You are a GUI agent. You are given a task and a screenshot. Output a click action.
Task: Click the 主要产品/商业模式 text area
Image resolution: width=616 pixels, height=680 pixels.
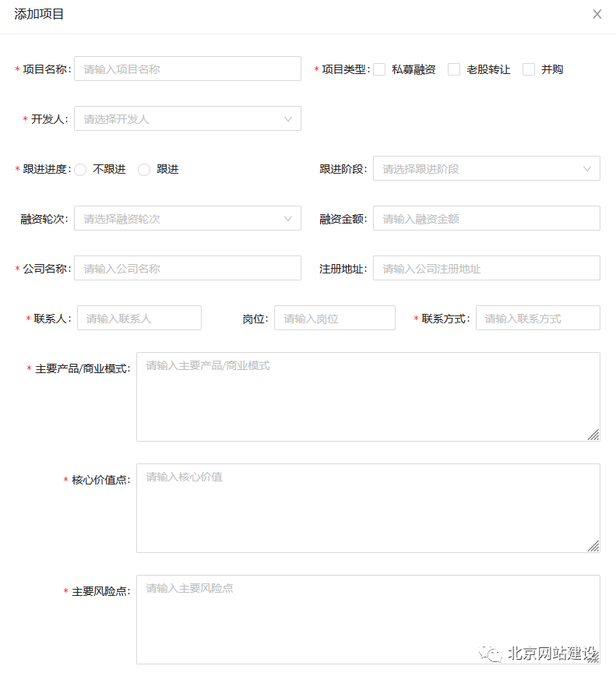pyautogui.click(x=368, y=397)
